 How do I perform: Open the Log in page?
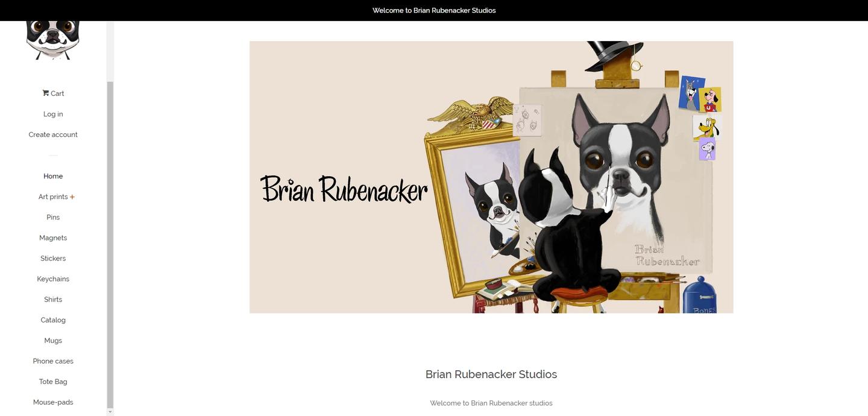[53, 114]
